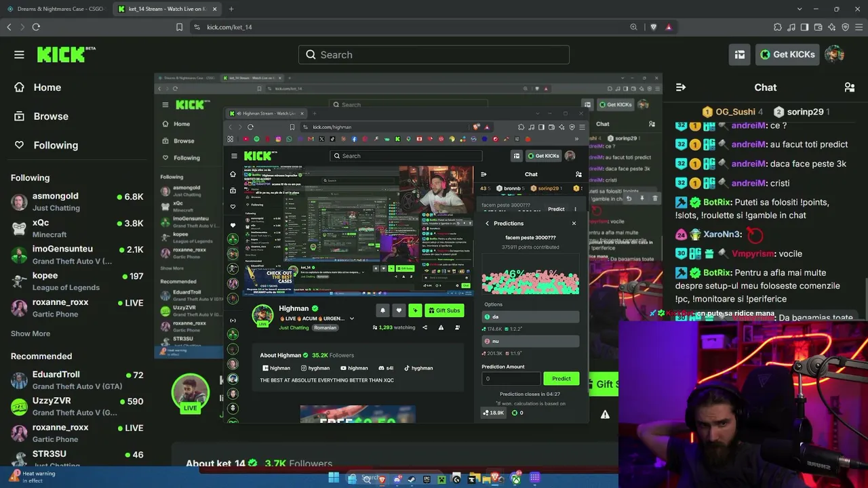Image resolution: width=868 pixels, height=488 pixels.
Task: Go back with the browser back arrow
Action: click(9, 27)
